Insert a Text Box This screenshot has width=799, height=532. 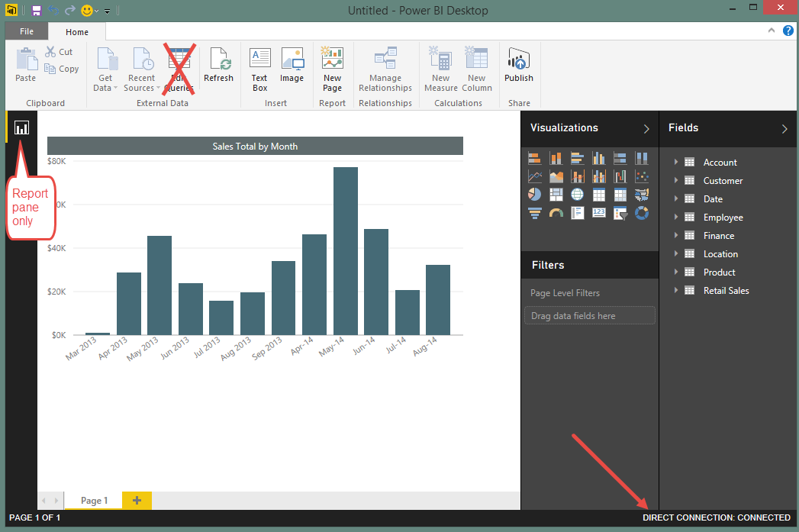(x=260, y=69)
